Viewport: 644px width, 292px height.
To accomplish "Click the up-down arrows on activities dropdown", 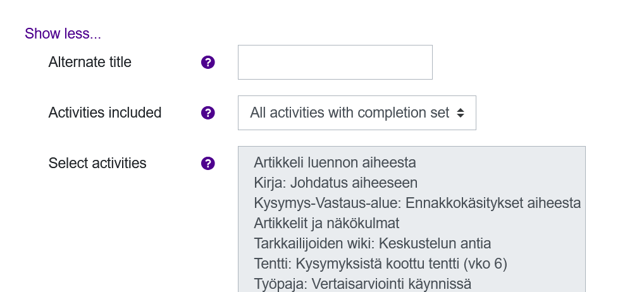I will (461, 113).
